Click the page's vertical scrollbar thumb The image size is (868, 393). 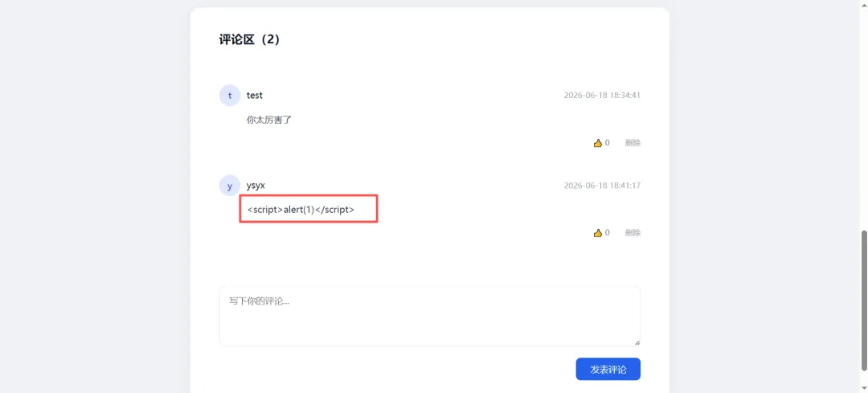pos(863,300)
